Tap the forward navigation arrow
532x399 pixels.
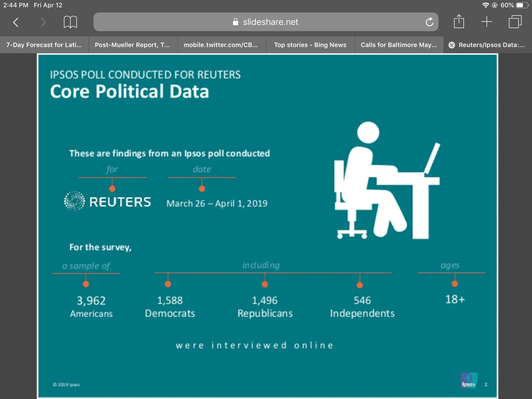pyautogui.click(x=43, y=22)
